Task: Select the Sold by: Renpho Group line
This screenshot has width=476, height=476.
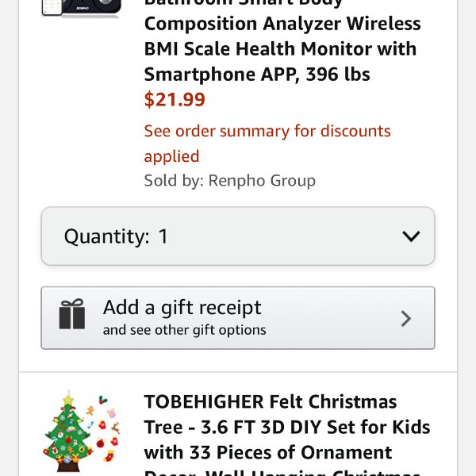Action: click(x=230, y=181)
